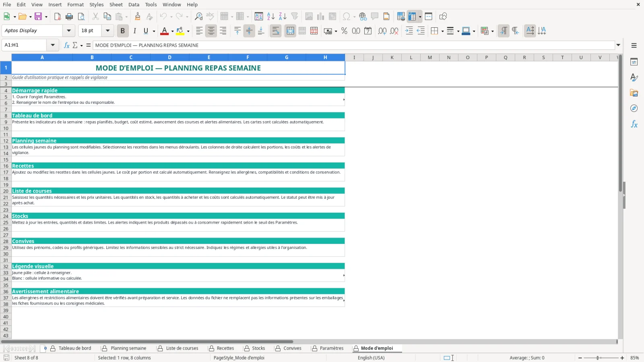Format selection as percent

344,31
